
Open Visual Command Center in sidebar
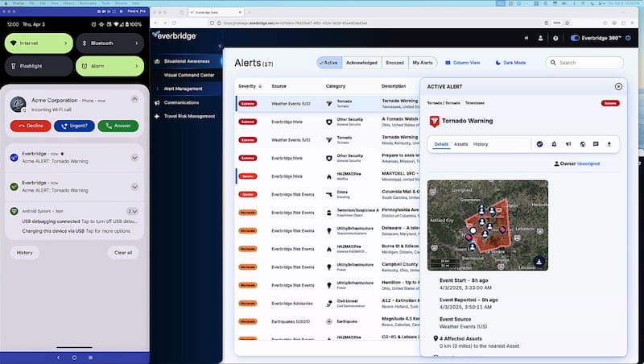(189, 75)
